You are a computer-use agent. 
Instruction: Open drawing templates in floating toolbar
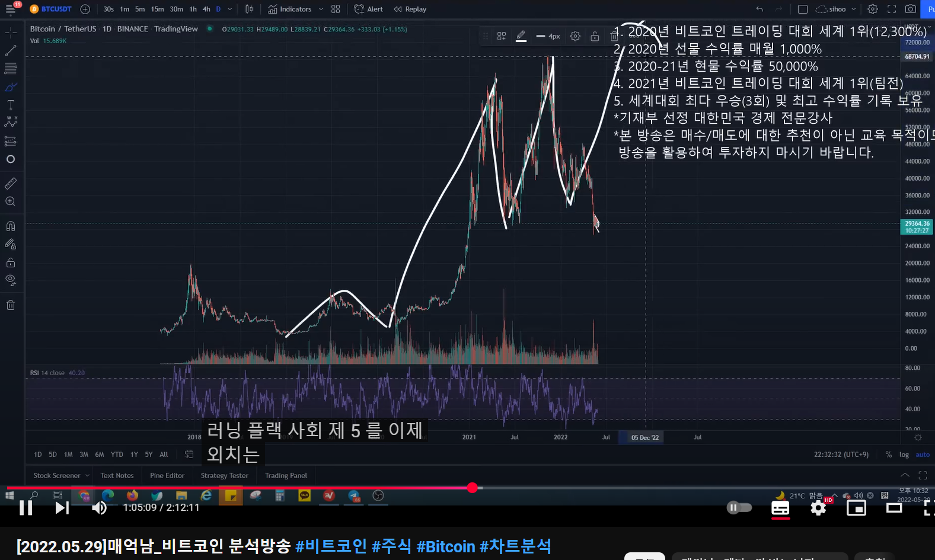[x=502, y=36]
